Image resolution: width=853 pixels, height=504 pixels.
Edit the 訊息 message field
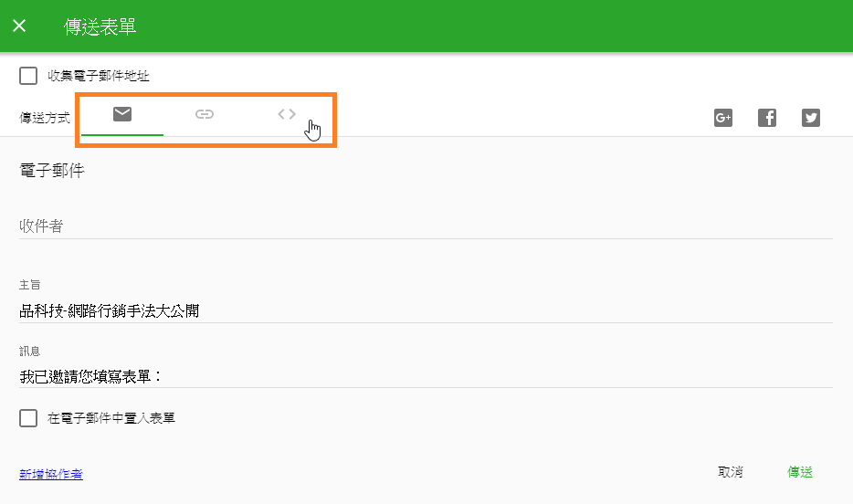426,376
